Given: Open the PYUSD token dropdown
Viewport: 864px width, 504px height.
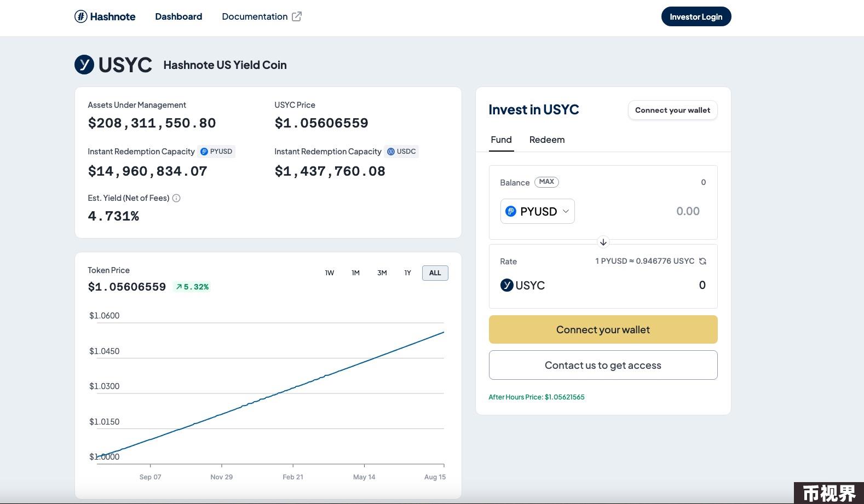Looking at the screenshot, I should click(x=537, y=211).
